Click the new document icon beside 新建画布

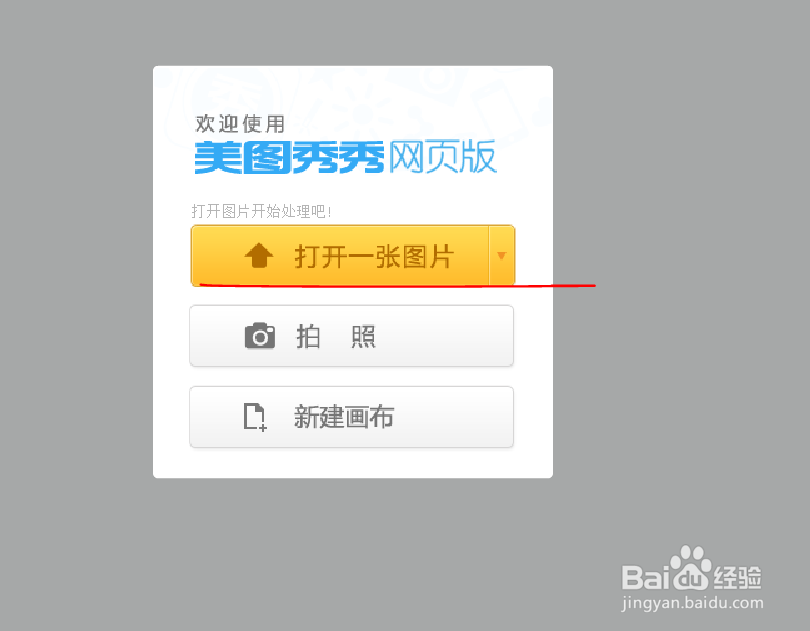(x=255, y=417)
